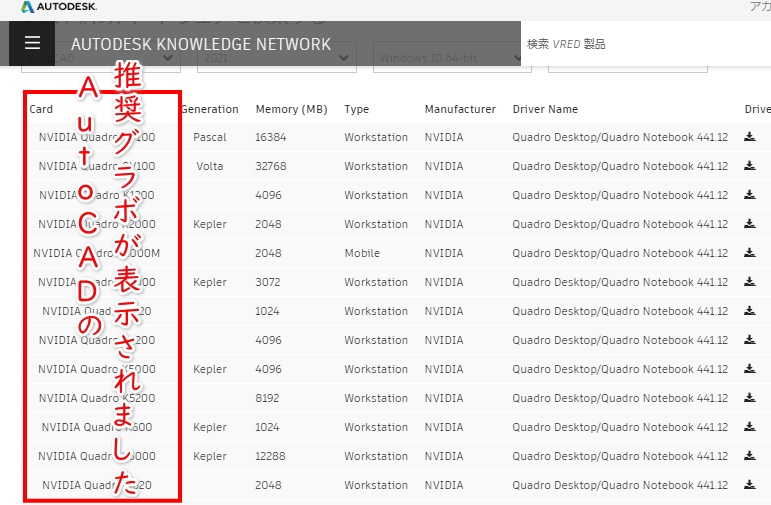Sort by the Memory (MB) column header
The width and height of the screenshot is (771, 505).
(291, 109)
